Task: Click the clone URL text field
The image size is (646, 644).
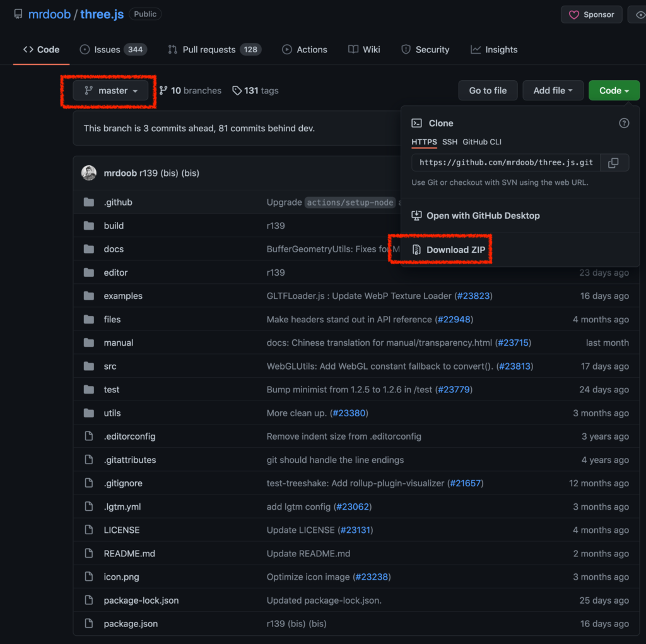Action: point(506,163)
